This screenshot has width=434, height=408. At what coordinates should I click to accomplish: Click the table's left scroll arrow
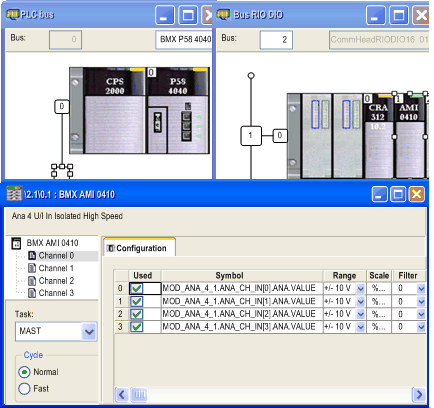122,395
